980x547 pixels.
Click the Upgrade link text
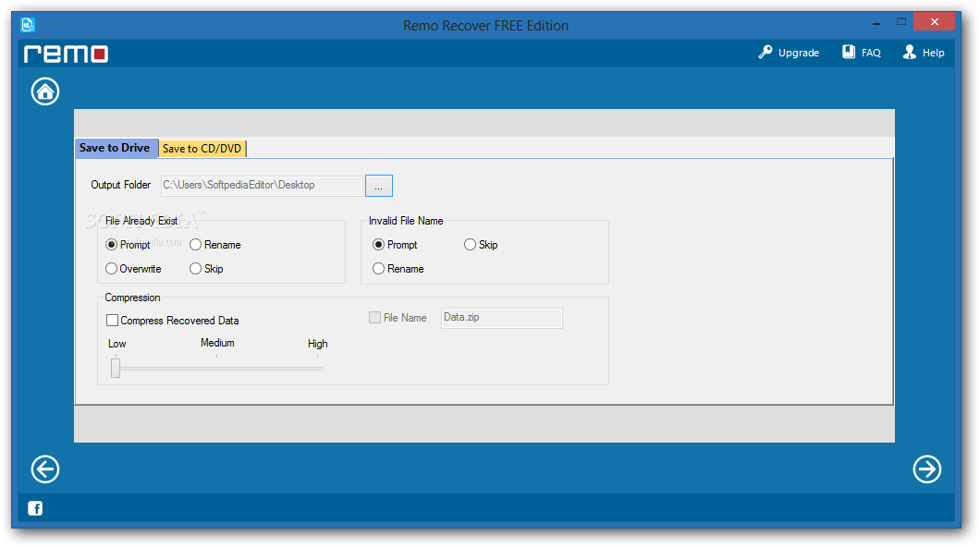click(799, 53)
